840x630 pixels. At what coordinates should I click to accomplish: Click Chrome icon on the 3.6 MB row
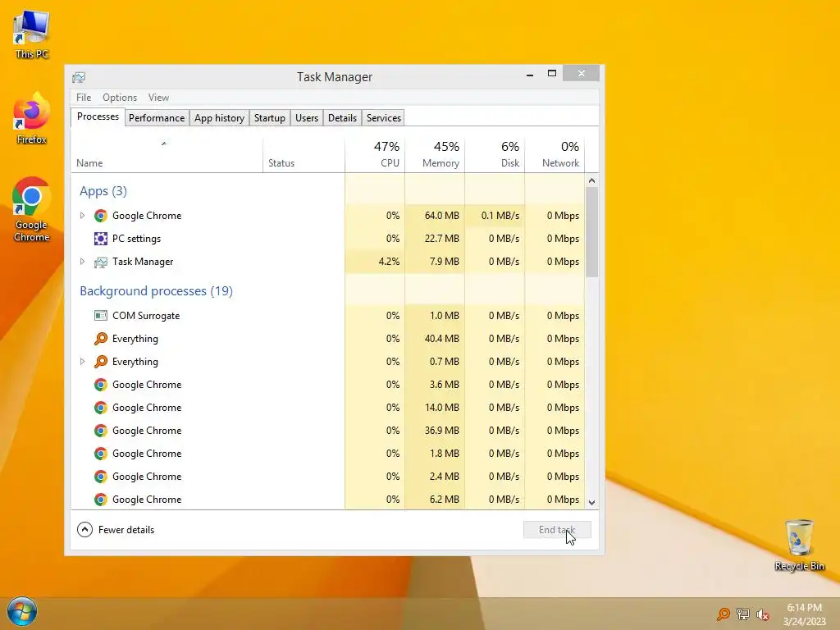pos(100,385)
